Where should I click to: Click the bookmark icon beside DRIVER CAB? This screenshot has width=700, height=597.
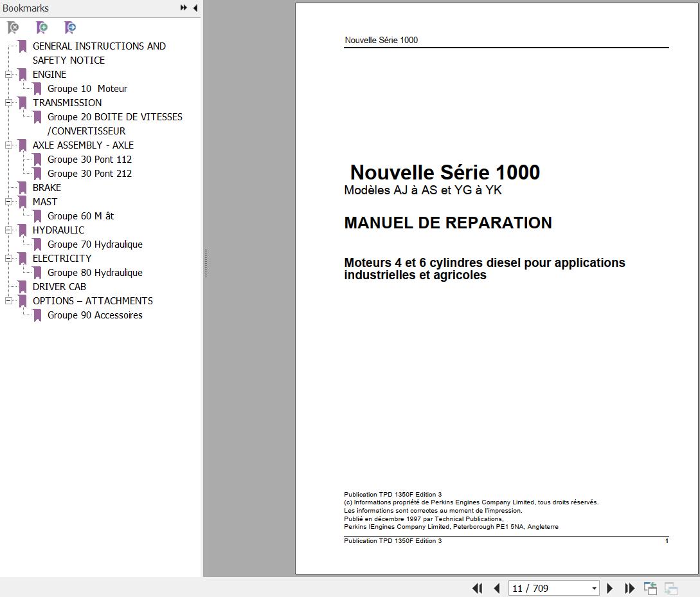tap(22, 288)
